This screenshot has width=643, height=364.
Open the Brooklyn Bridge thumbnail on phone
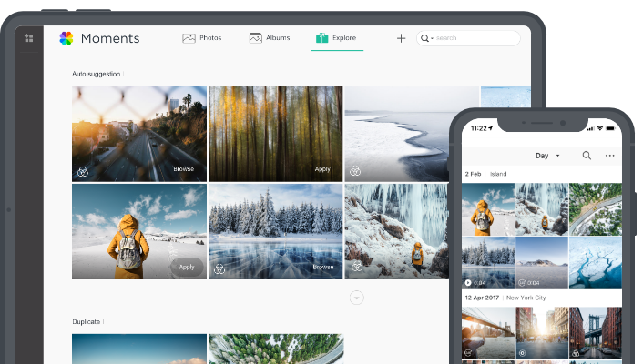(487, 334)
